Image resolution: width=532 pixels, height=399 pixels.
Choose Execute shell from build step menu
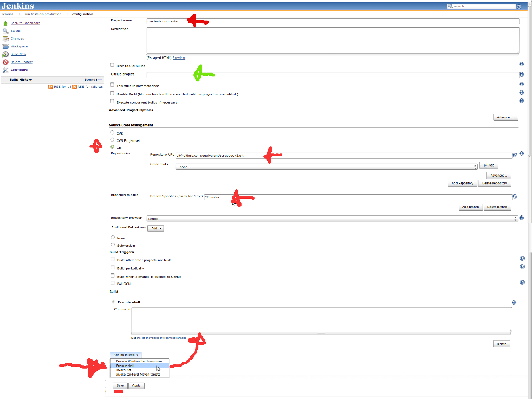[x=139, y=366]
